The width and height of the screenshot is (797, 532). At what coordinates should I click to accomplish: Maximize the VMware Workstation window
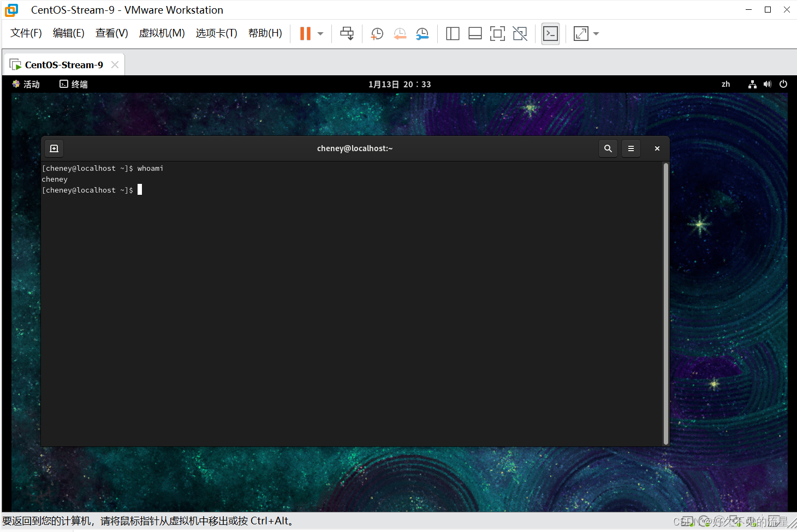click(768, 10)
